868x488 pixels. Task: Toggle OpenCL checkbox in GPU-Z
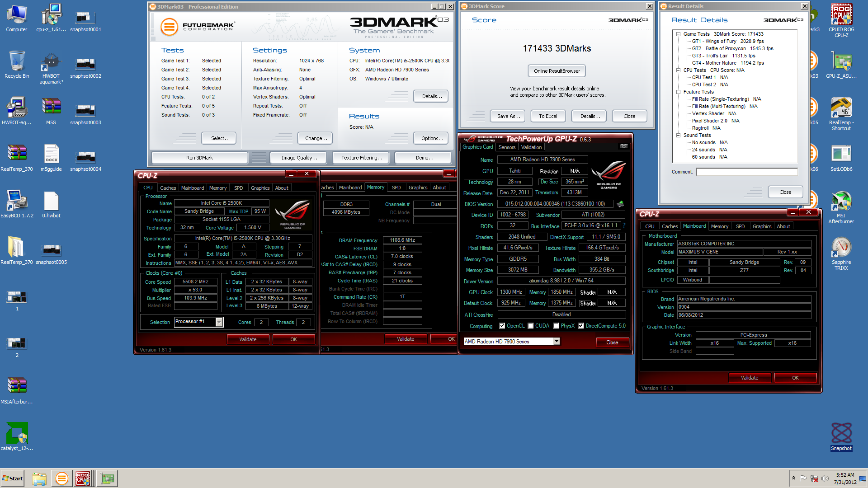point(502,326)
